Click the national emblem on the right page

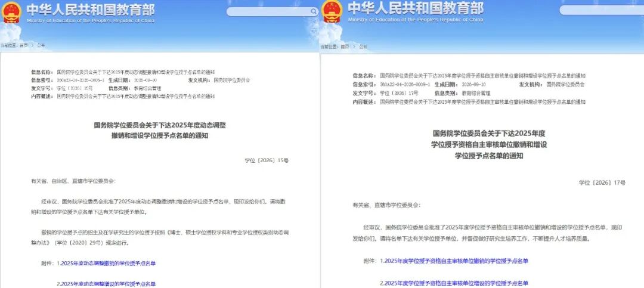332,11
